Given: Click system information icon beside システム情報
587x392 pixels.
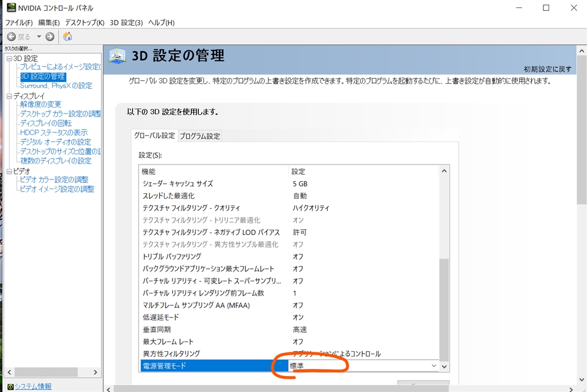Looking at the screenshot, I should tap(10, 387).
